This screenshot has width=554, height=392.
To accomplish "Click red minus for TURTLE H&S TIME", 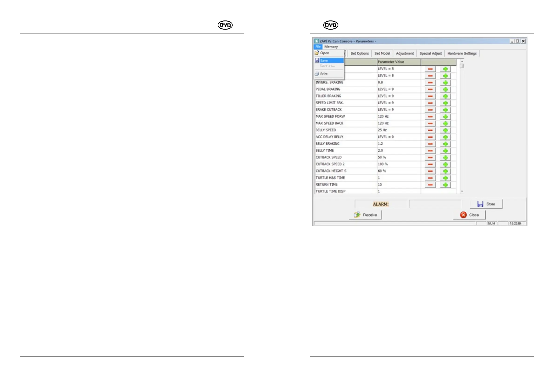I will point(430,178).
